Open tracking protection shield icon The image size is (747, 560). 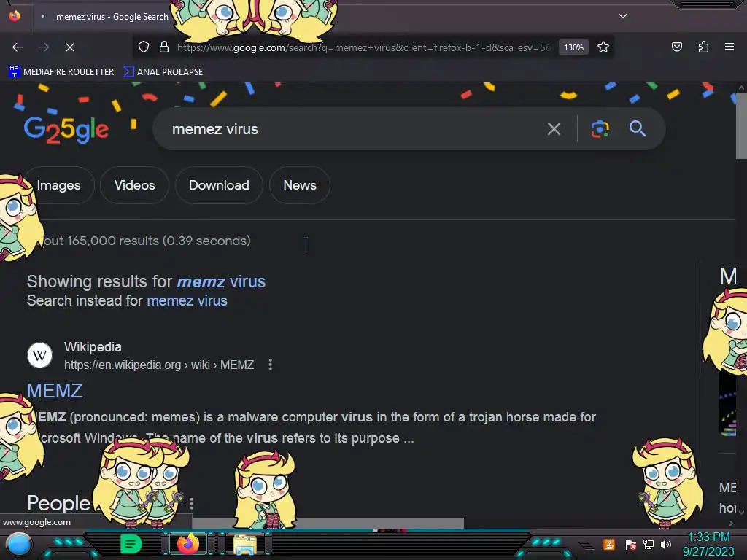pyautogui.click(x=144, y=47)
